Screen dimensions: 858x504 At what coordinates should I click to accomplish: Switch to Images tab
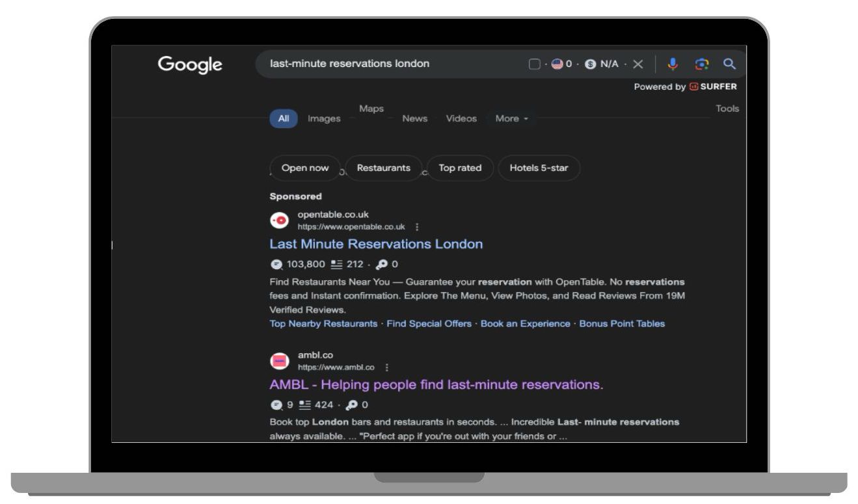324,119
